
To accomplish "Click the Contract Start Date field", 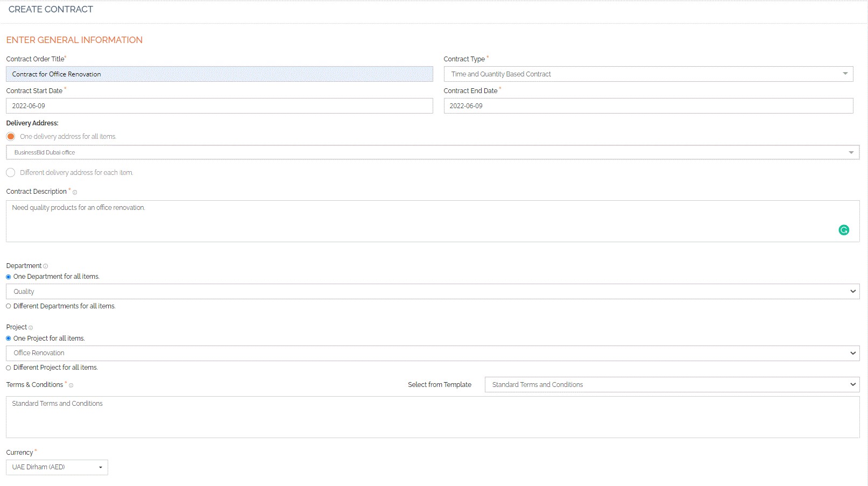I will click(220, 106).
